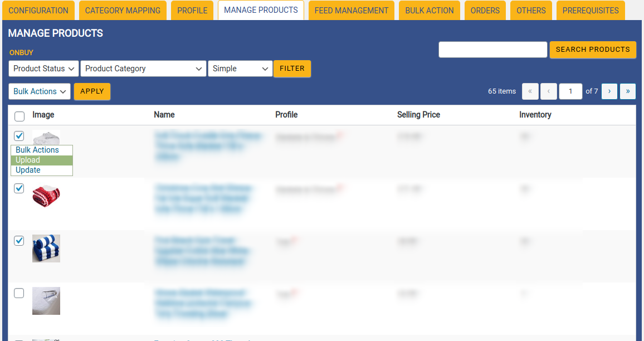Viewport: 644px width, 341px height.
Task: Switch to the Orders tab
Action: coord(485,10)
